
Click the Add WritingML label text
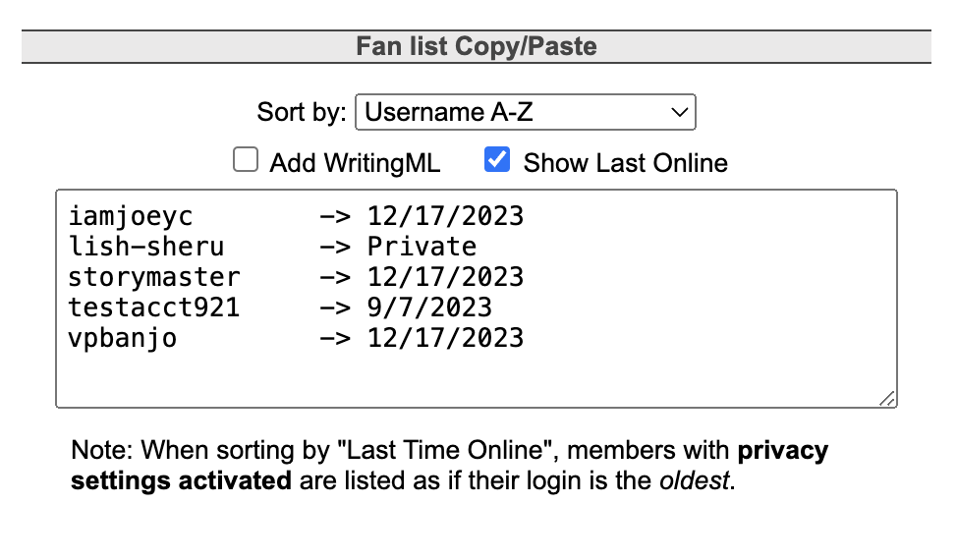pos(355,163)
